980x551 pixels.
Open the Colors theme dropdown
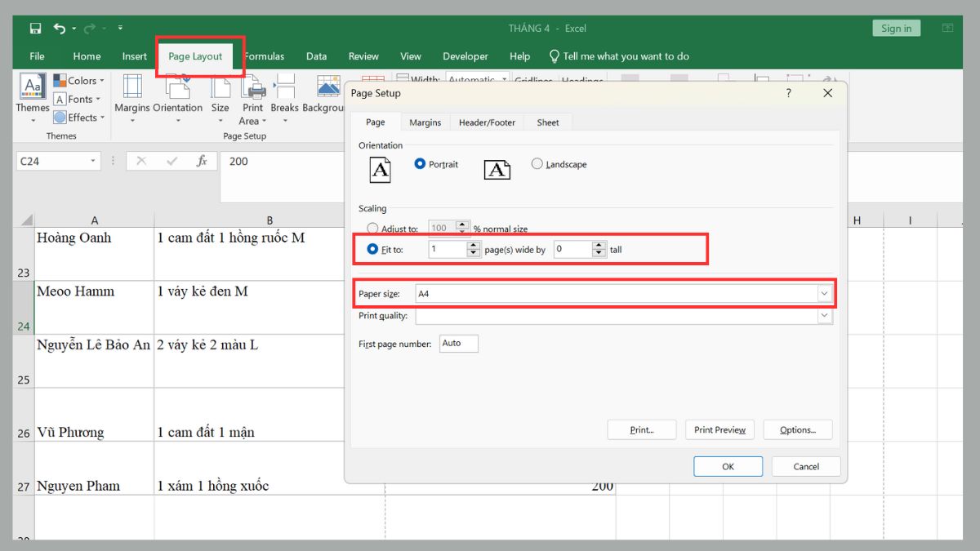click(x=79, y=81)
